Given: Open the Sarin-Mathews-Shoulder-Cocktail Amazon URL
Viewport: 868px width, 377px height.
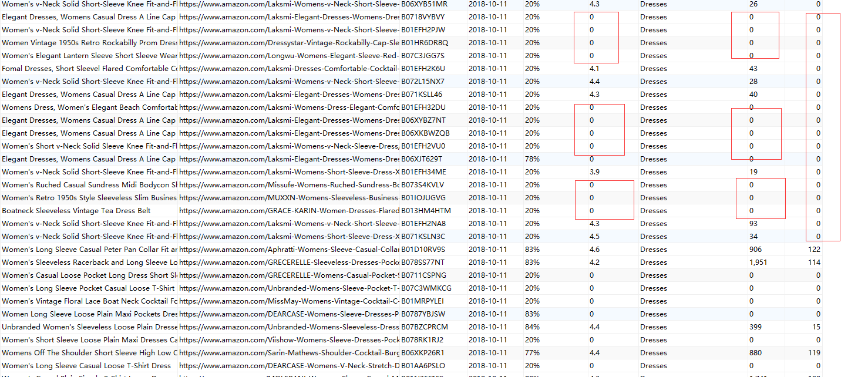Looking at the screenshot, I should [289, 352].
